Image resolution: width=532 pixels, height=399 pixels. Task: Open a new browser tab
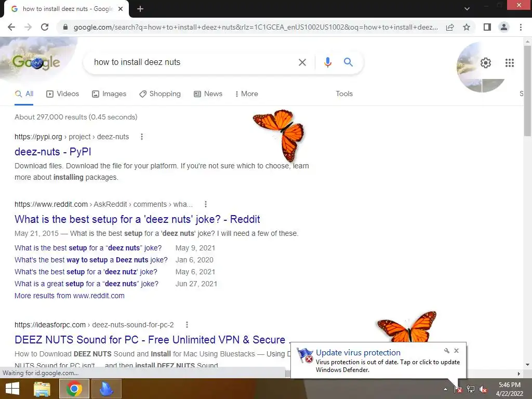tap(140, 9)
